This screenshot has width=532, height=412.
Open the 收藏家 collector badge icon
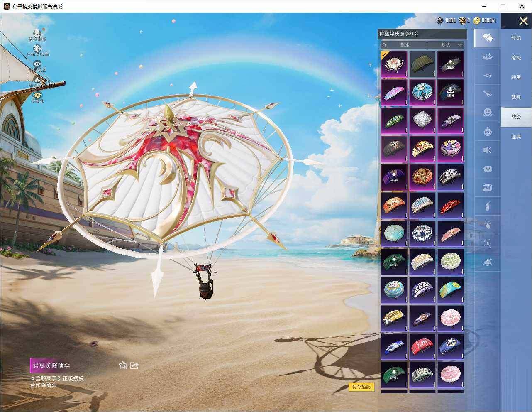(x=37, y=95)
